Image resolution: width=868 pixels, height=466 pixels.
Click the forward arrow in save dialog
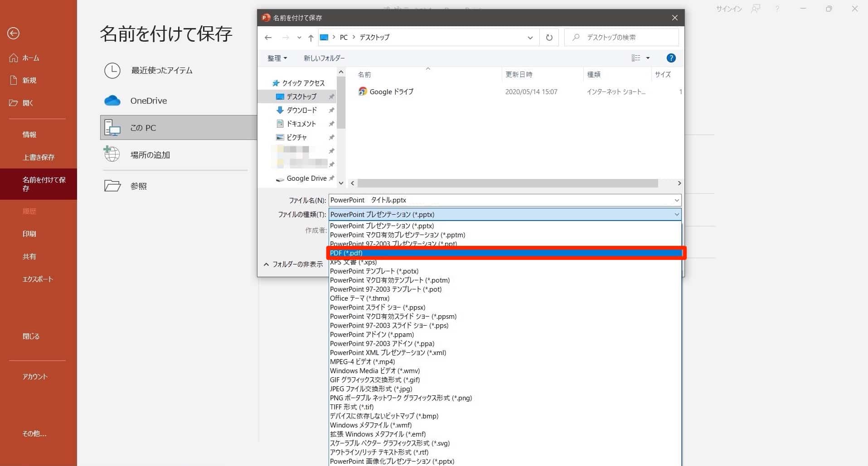click(286, 38)
